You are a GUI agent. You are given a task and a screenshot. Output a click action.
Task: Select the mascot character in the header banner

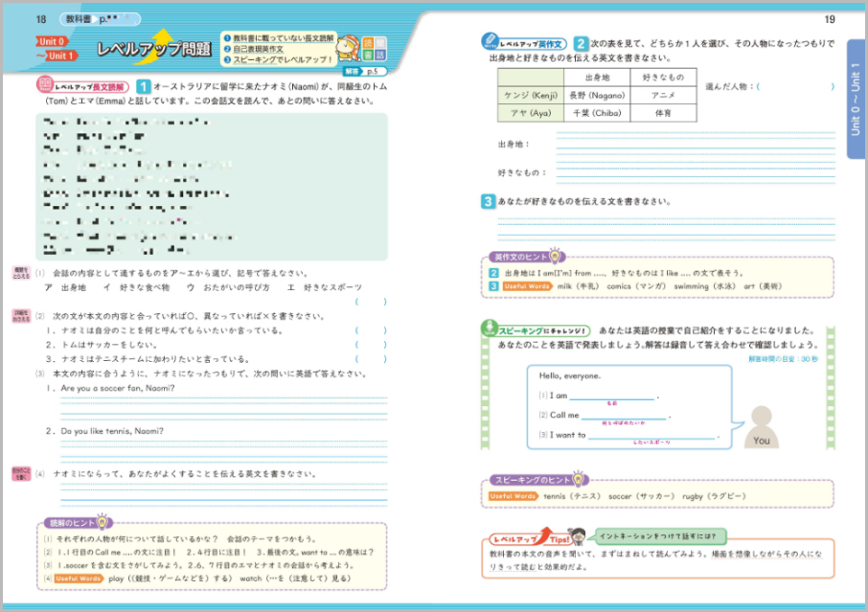349,48
